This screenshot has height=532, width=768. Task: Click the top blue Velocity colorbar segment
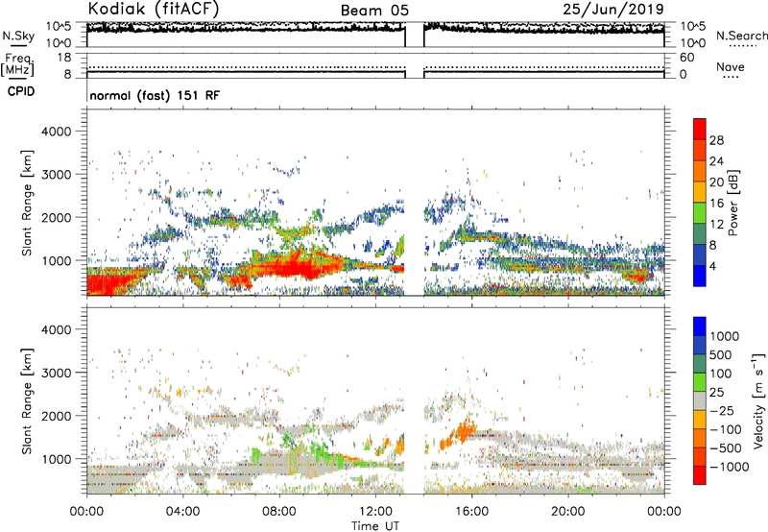[700, 326]
